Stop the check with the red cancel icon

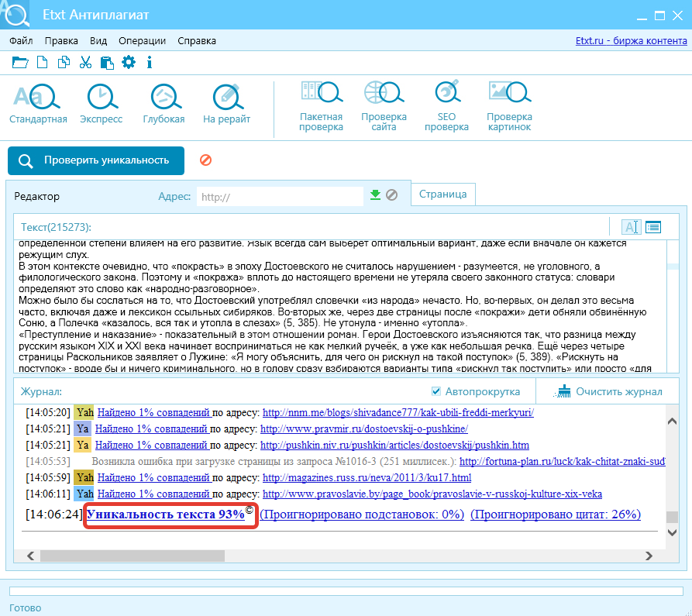205,160
